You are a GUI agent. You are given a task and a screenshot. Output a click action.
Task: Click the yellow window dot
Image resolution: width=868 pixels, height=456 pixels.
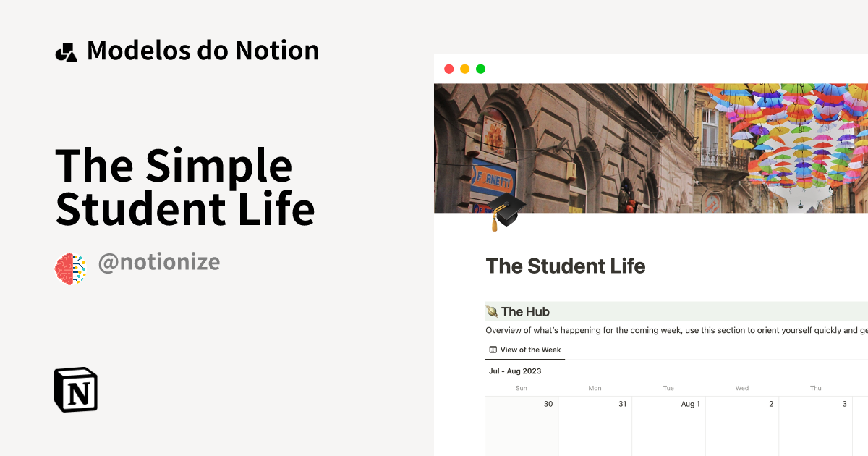point(464,69)
